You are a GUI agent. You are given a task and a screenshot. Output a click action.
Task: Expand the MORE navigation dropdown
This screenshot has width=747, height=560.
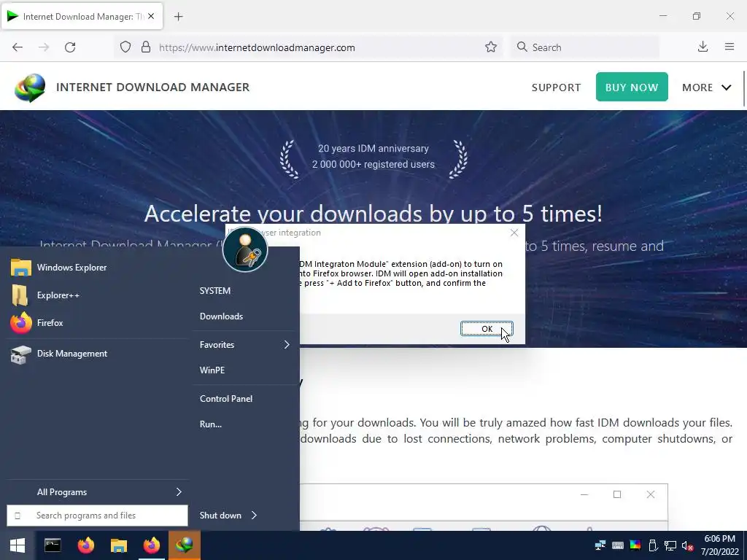coord(706,87)
